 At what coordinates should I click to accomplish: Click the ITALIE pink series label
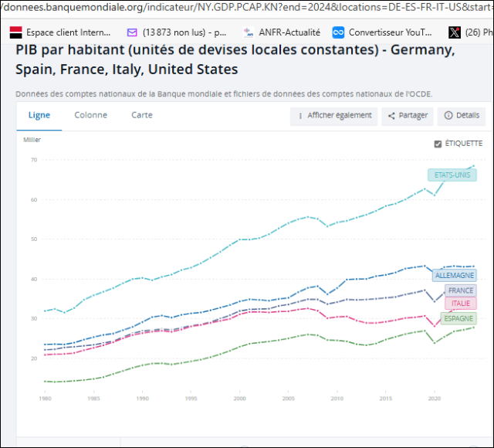click(461, 304)
